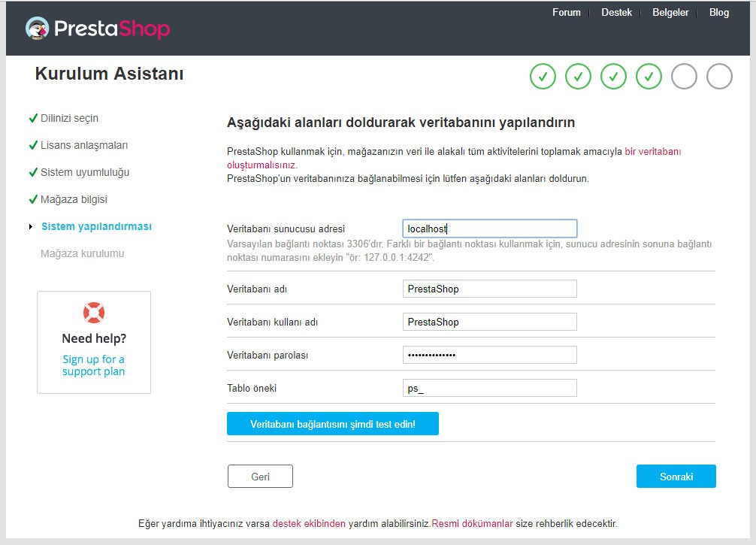
Task: Select Sistem yapılandırması step
Action: pyautogui.click(x=96, y=226)
